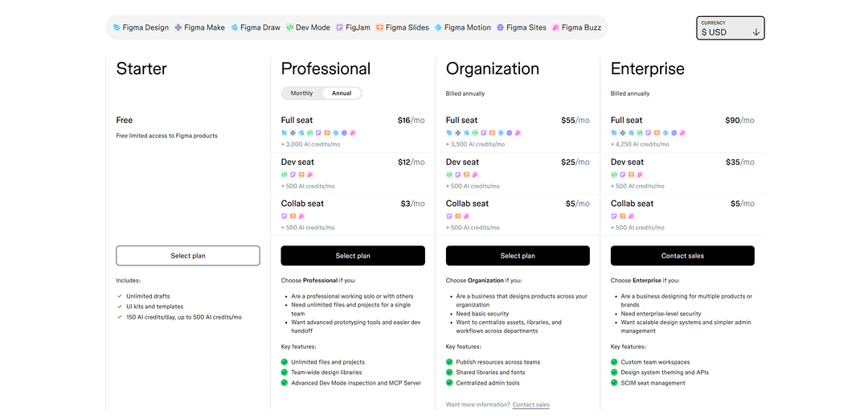868x416 pixels.
Task: Click the $25/mo Organization Dev seat price
Action: coord(575,163)
